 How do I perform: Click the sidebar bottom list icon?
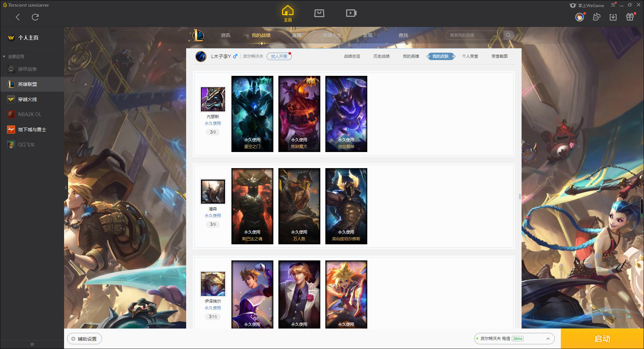point(32,344)
